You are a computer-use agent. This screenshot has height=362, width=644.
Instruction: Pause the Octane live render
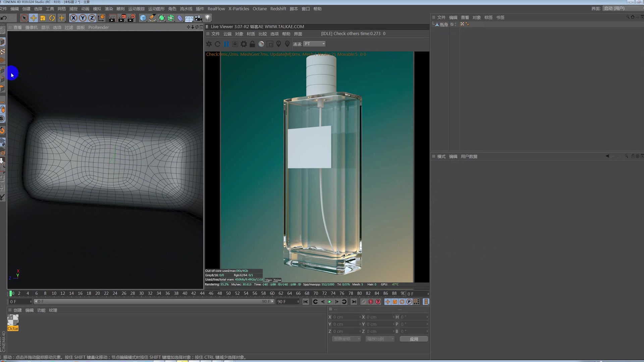(227, 44)
